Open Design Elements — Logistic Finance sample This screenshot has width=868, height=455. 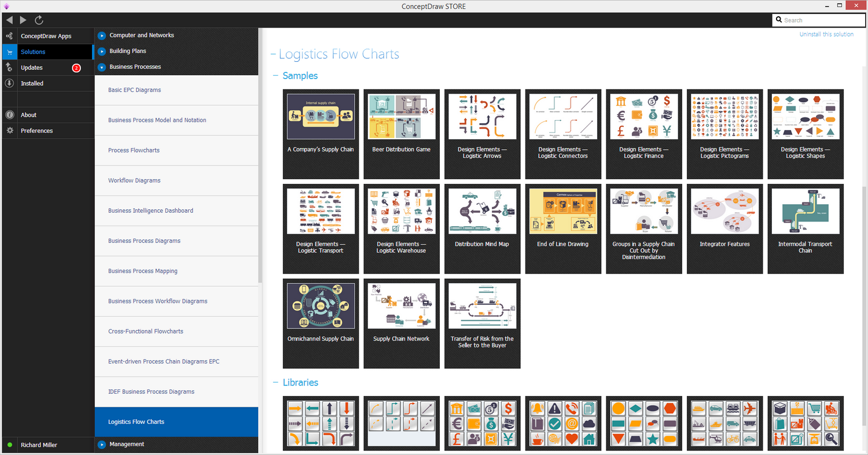click(644, 134)
